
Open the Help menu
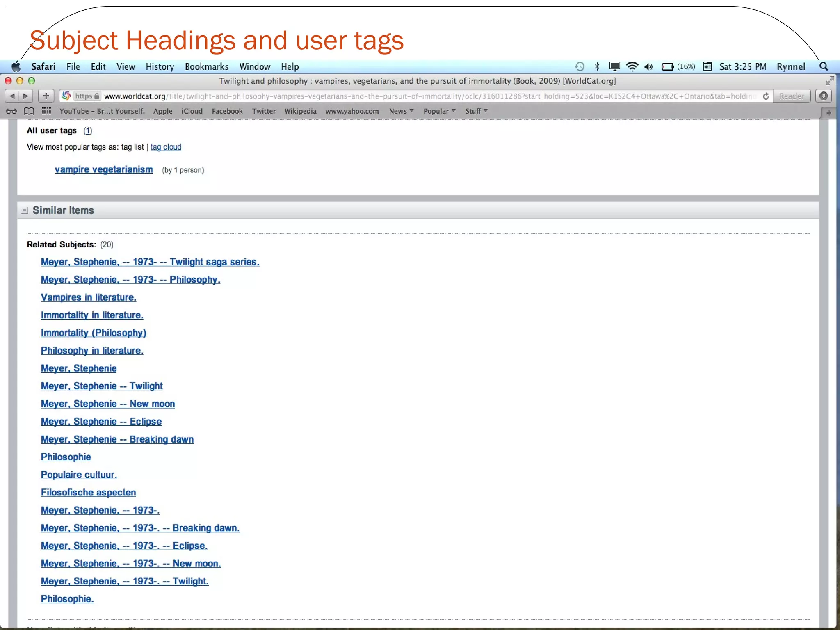pos(290,66)
